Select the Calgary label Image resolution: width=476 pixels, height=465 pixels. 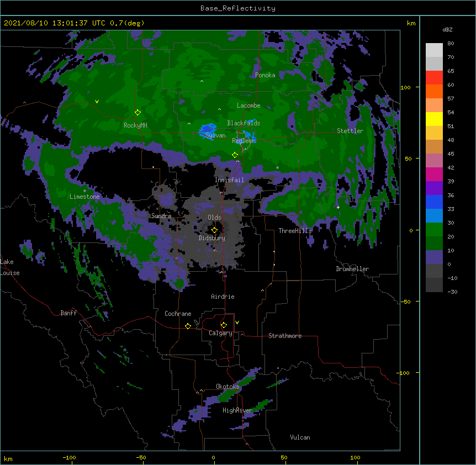point(220,333)
